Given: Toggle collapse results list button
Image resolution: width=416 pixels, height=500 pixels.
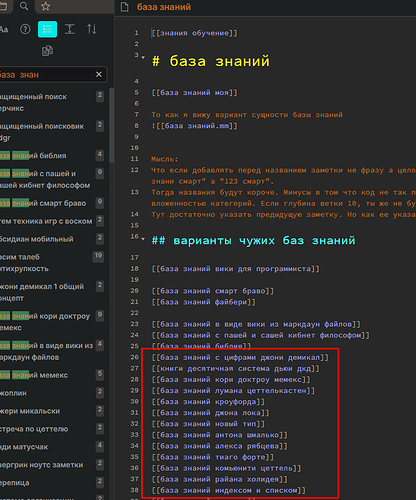Looking at the screenshot, I should point(47,29).
